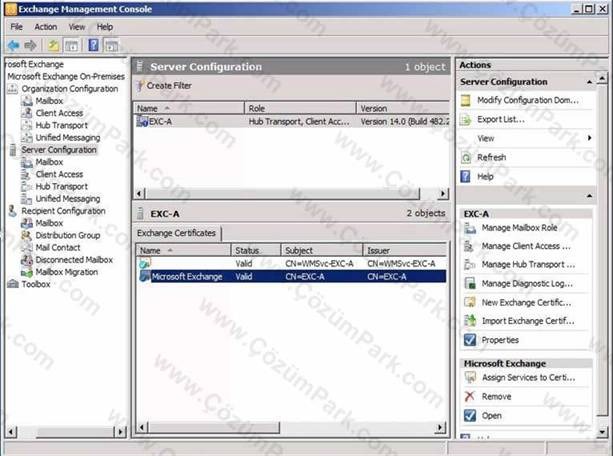Click server list horizontal scrollbar right arrow
This screenshot has width=613, height=456.
(x=443, y=193)
